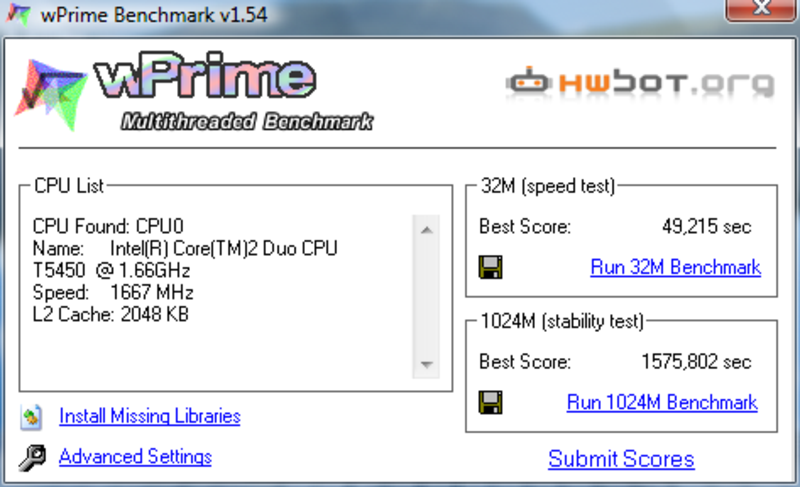The image size is (800, 487).
Task: Click the CPU List scrollbar track
Action: [427, 297]
